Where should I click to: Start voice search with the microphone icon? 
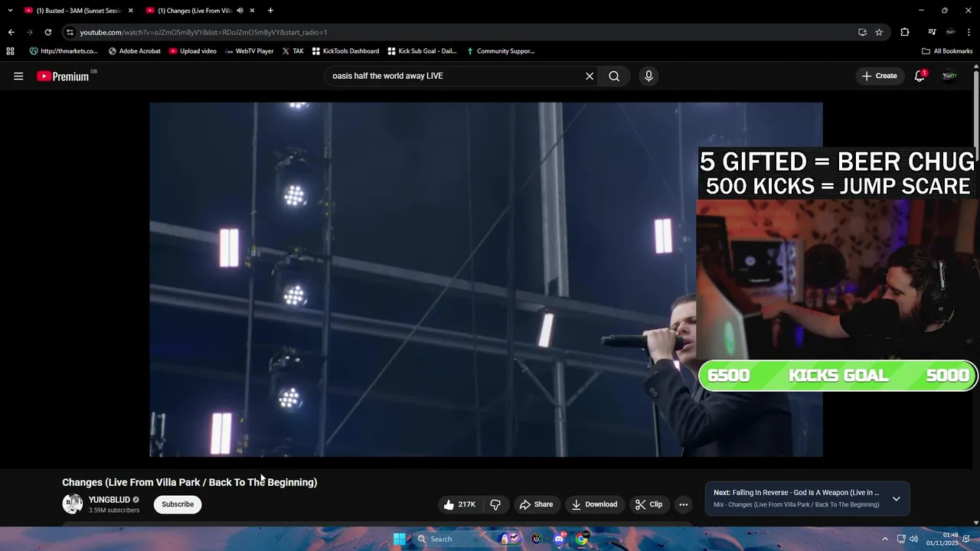648,76
